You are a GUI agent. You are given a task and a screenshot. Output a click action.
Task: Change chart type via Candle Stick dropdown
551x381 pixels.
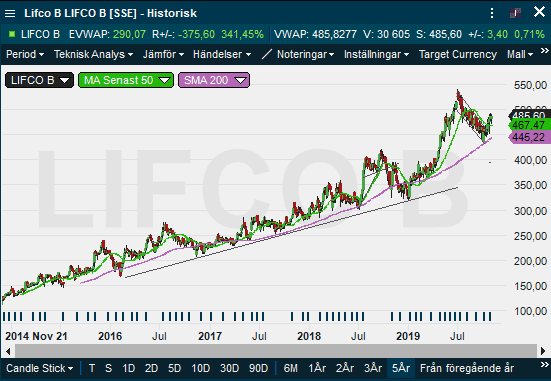coord(39,368)
